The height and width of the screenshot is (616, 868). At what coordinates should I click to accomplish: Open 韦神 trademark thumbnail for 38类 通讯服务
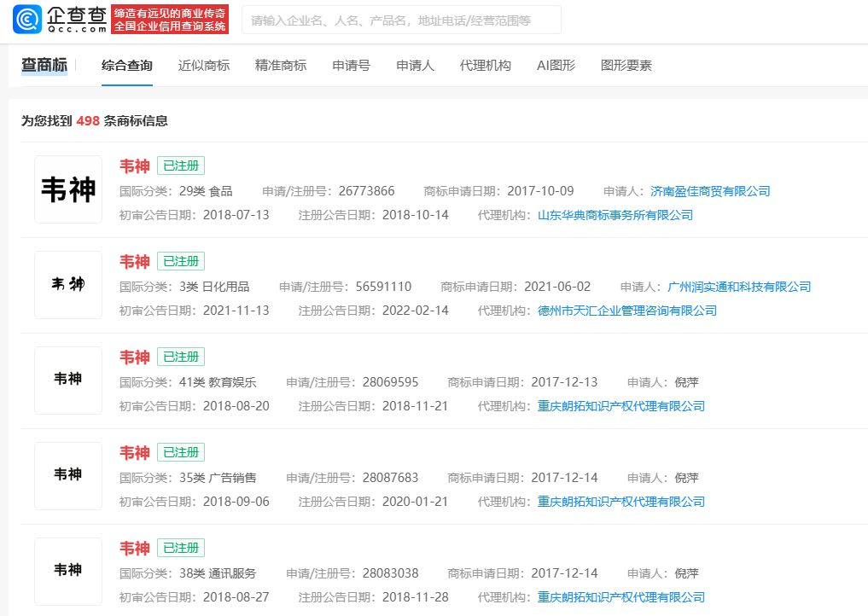(68, 571)
